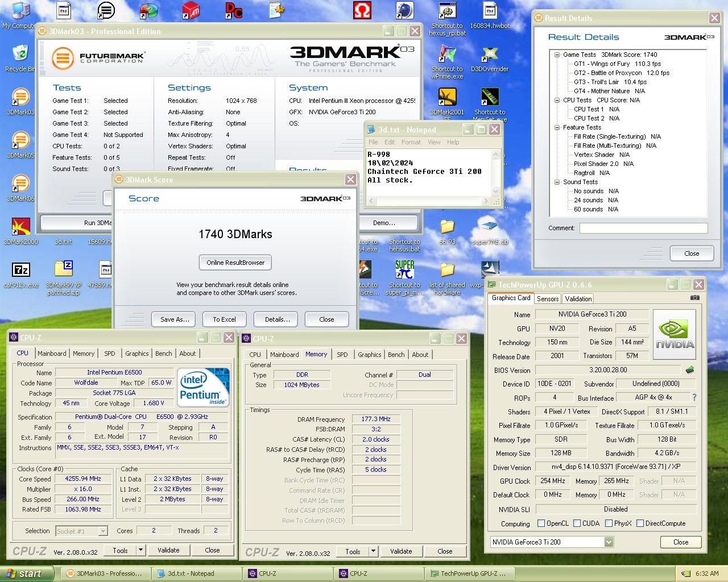
Task: Open Mainboard tab in CPU-Z window showing CPU tab
Action: coord(52,354)
